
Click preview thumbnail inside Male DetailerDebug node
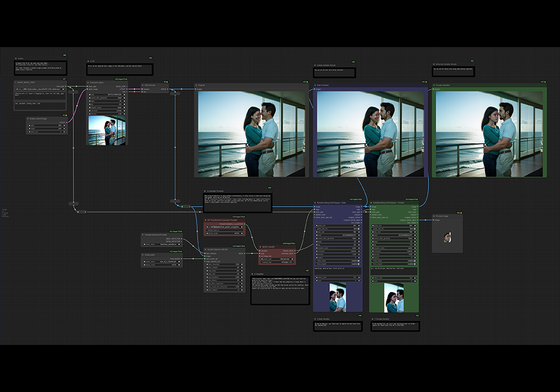pos(338,297)
